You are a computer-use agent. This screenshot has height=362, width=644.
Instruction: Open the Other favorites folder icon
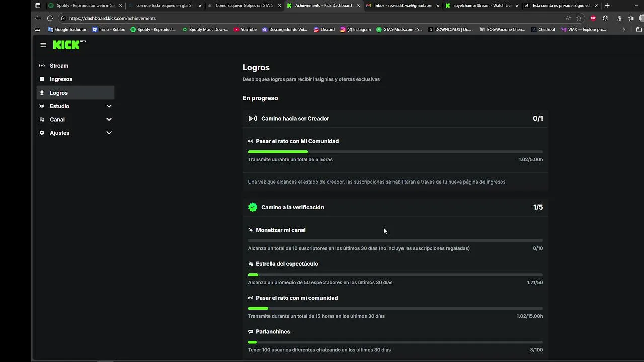[639, 30]
